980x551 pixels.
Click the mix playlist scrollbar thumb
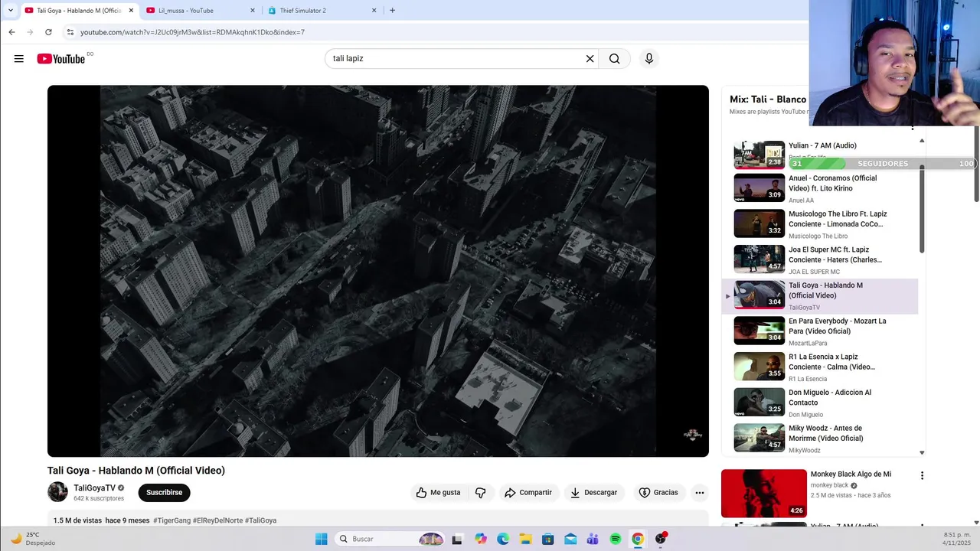(922, 208)
